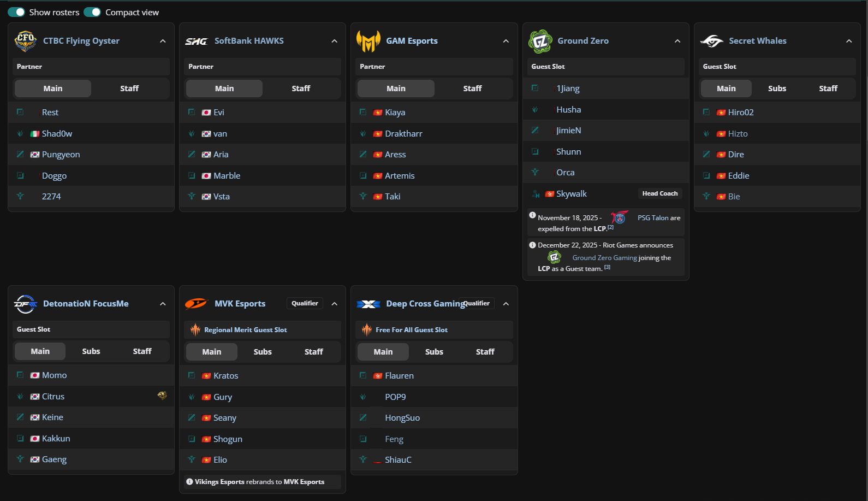Image resolution: width=868 pixels, height=501 pixels.
Task: Click the top lane role icon beside Rest
Action: coord(20,112)
